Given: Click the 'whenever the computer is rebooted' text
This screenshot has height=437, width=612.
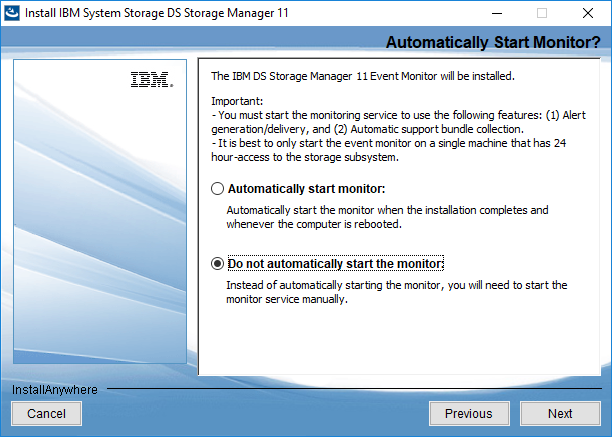Looking at the screenshot, I should coord(314,224).
